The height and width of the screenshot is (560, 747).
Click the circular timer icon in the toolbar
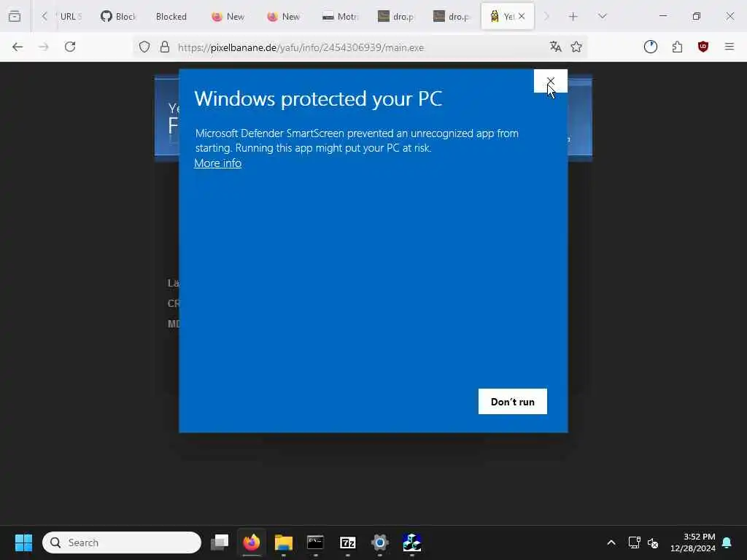(x=651, y=47)
